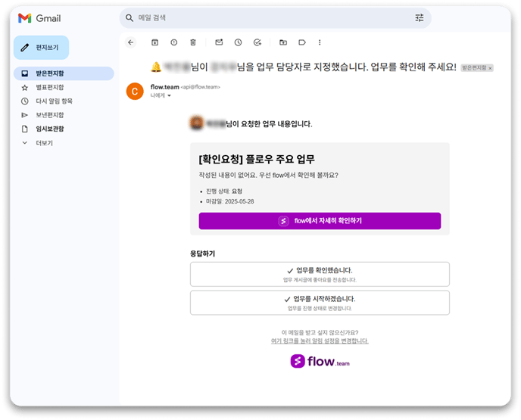Click the flow에서 자세히 확인하기 button
The width and height of the screenshot is (521, 420).
click(x=320, y=221)
